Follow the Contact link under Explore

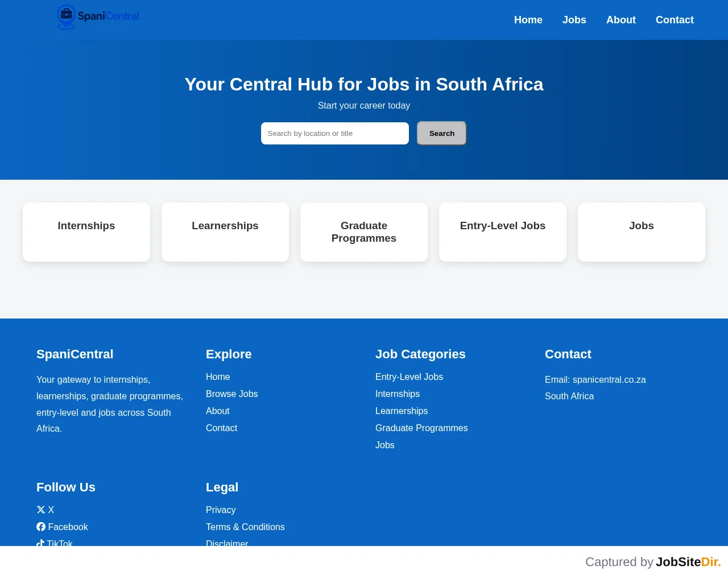pos(221,428)
